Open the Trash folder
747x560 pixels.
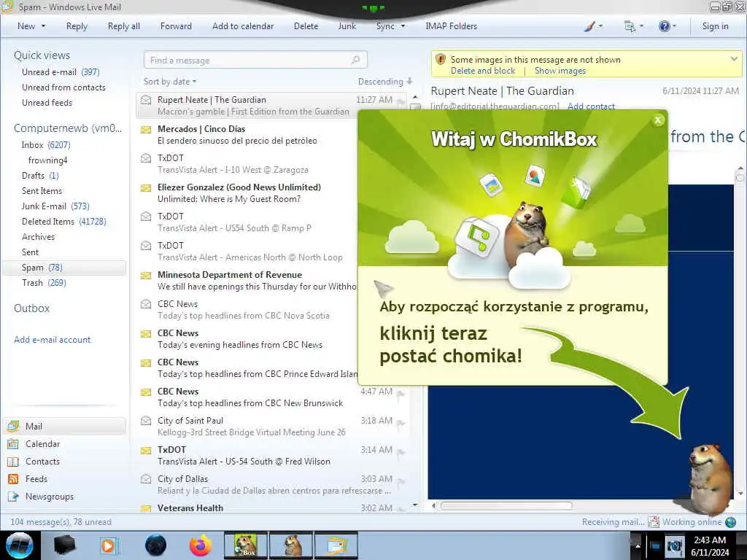click(x=44, y=282)
